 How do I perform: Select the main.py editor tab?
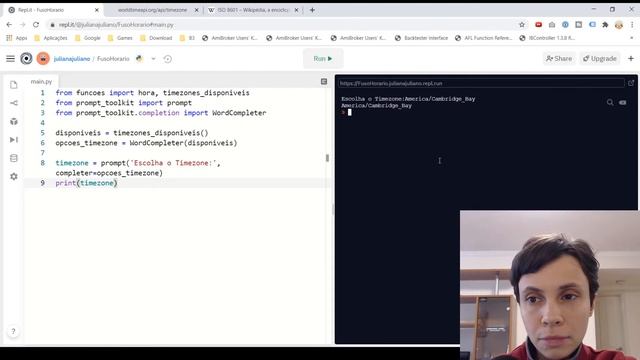point(41,82)
